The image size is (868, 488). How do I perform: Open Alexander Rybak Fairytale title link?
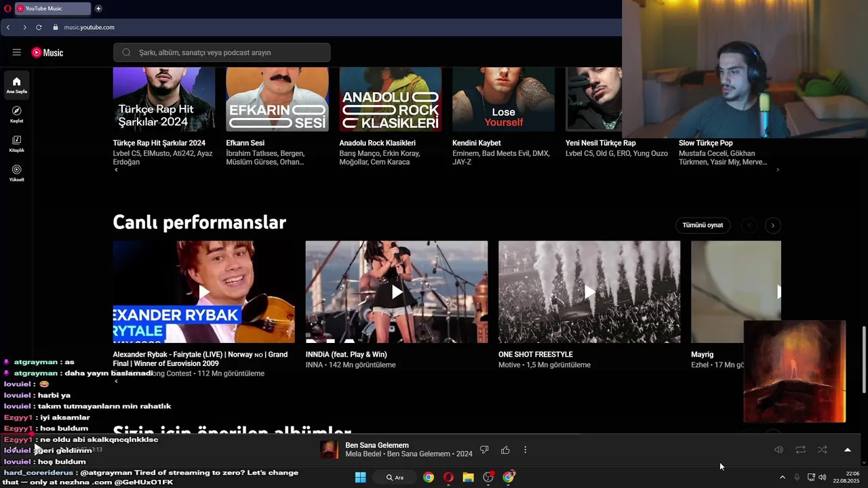(200, 359)
